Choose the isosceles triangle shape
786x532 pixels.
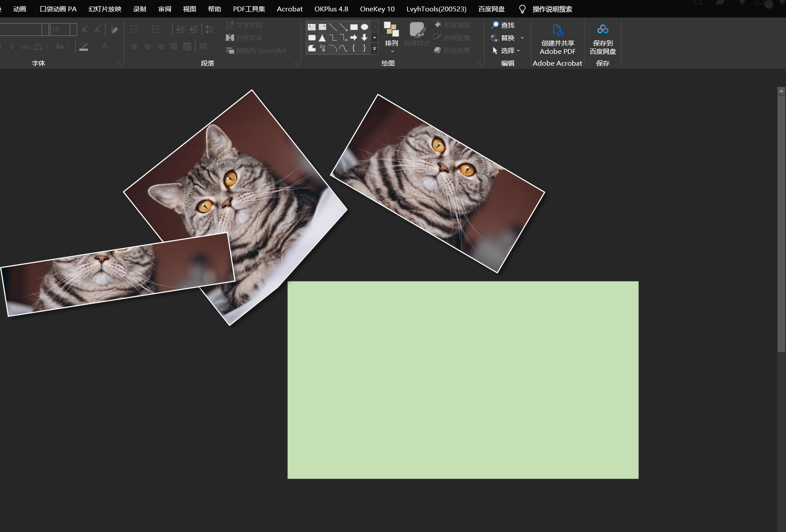tap(322, 38)
